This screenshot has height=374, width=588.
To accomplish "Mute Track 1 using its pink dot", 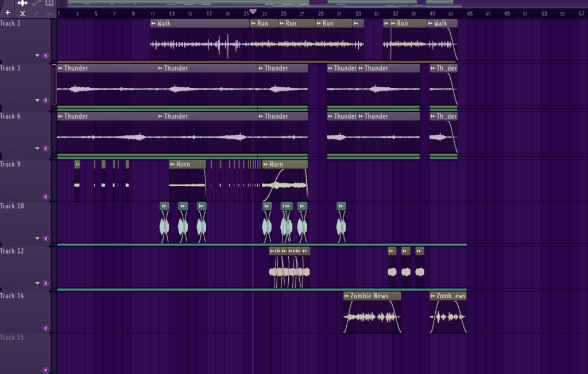I will coord(46,56).
